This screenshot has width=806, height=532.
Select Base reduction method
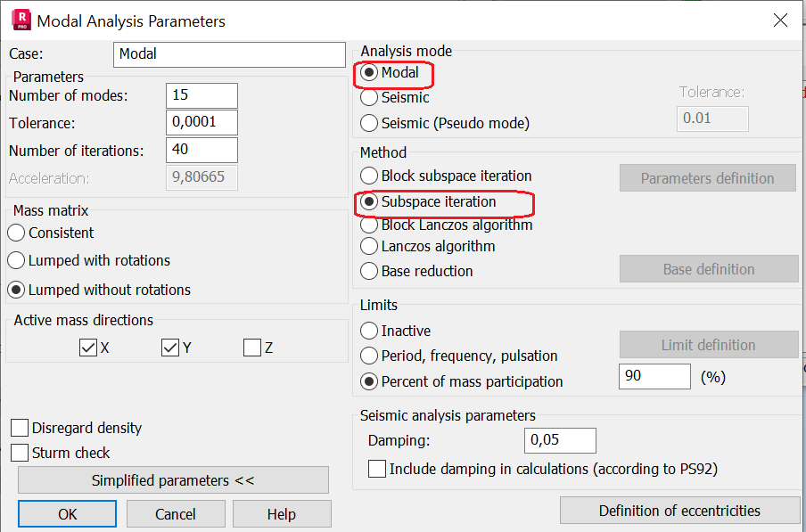369,271
